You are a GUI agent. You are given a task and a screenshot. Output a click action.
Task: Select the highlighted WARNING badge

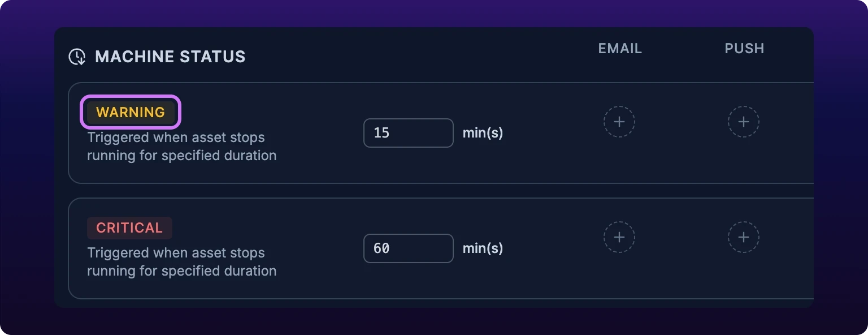pyautogui.click(x=131, y=112)
